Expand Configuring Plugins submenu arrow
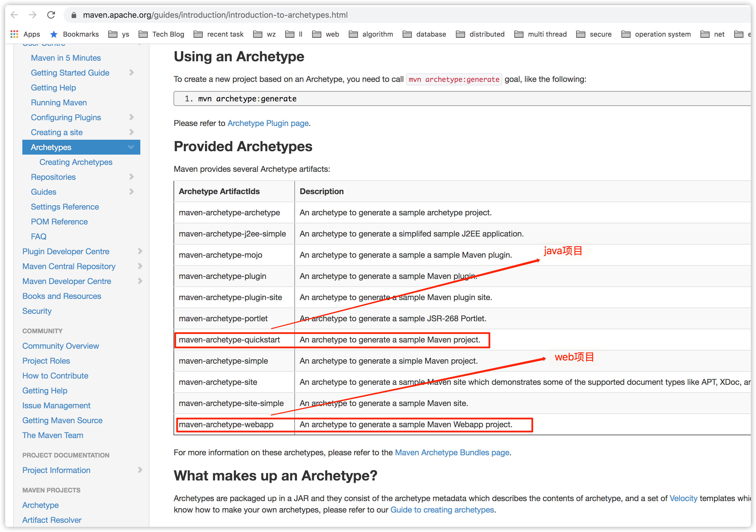Image resolution: width=756 pixels, height=532 pixels. [x=132, y=117]
